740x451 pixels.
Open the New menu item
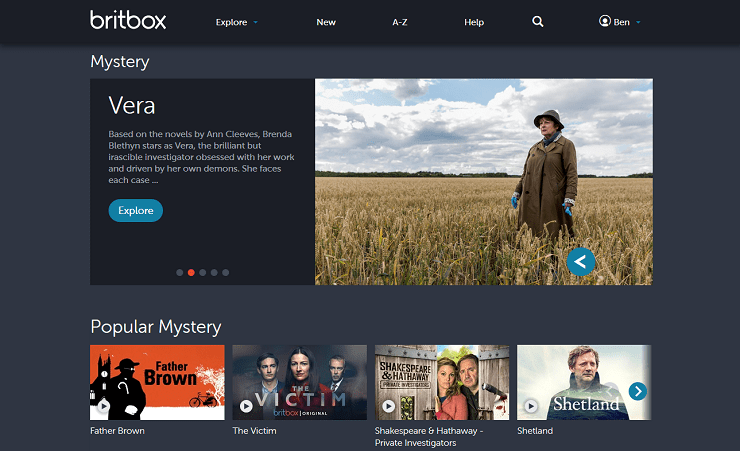tap(326, 22)
